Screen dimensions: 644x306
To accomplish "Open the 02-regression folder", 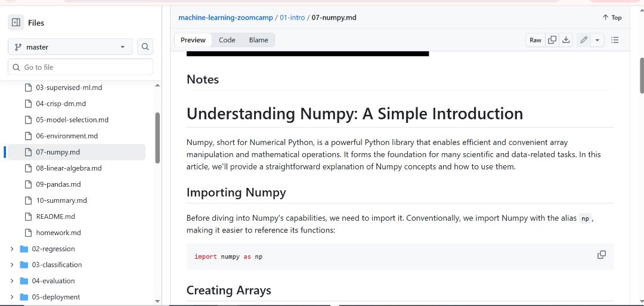I will pos(54,249).
